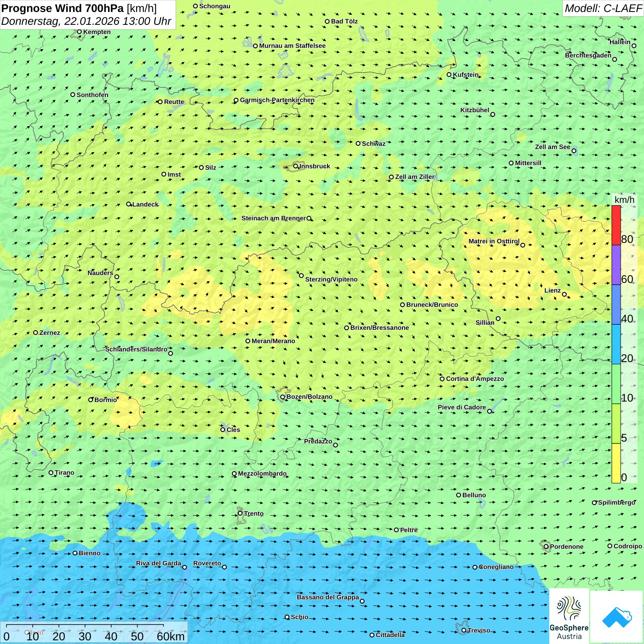The height and width of the screenshot is (644, 644).
Task: Click the Hallein town label
Action: click(620, 42)
